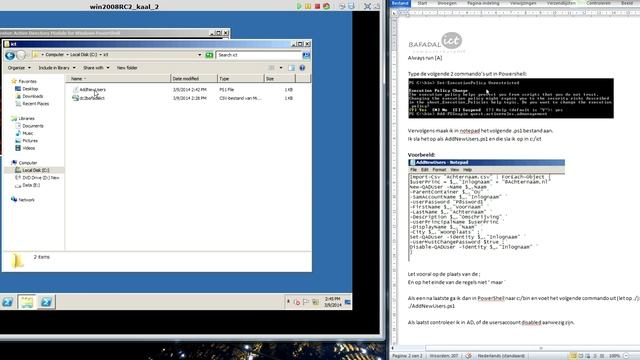Click the Explorer Help question mark icon
The width and height of the screenshot is (640, 360).
pos(302,68)
